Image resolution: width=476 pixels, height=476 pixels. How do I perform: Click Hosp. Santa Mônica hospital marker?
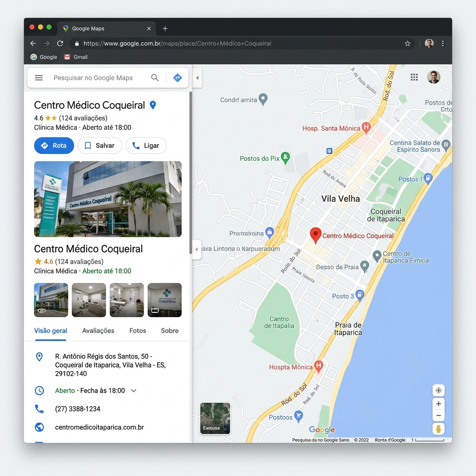point(366,127)
